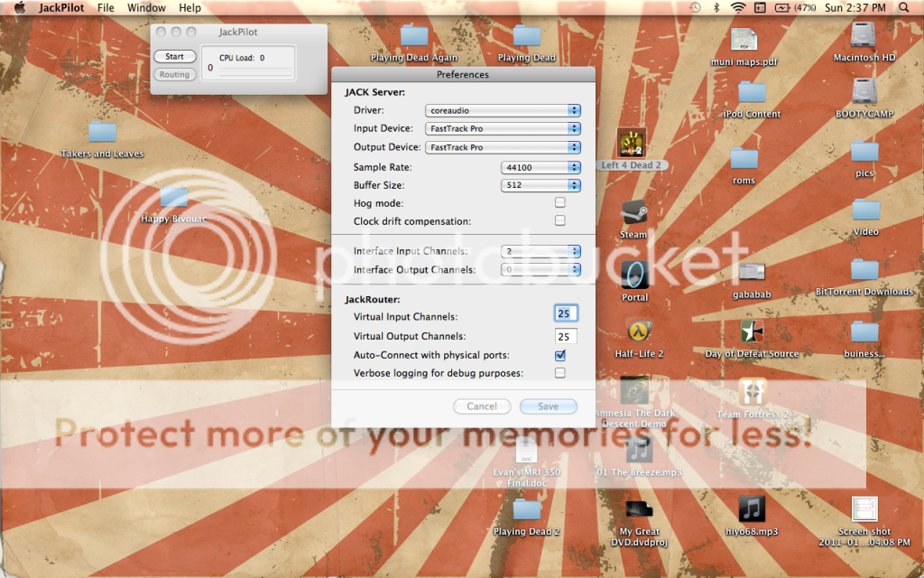Toggle Clock drift compensation checkbox
Screen dimensions: 924x578
(x=560, y=220)
